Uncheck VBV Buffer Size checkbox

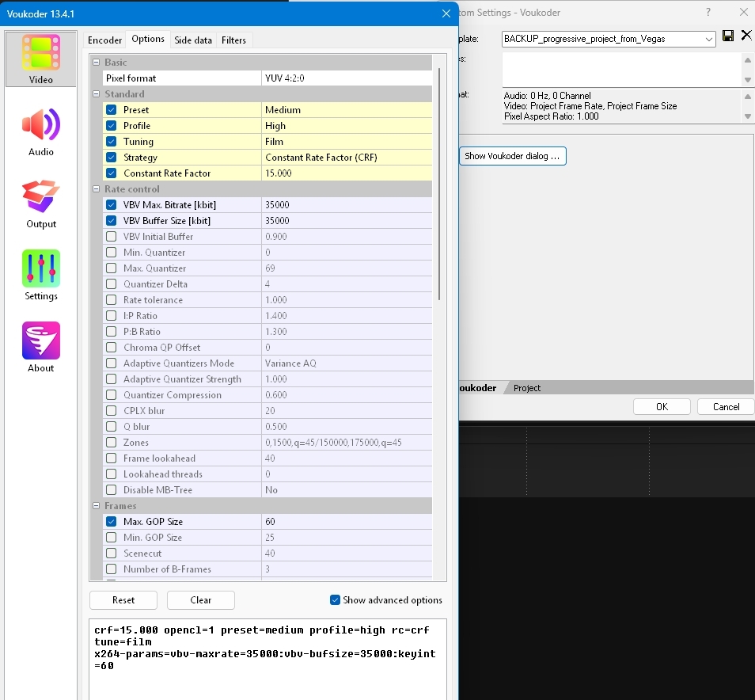[112, 221]
